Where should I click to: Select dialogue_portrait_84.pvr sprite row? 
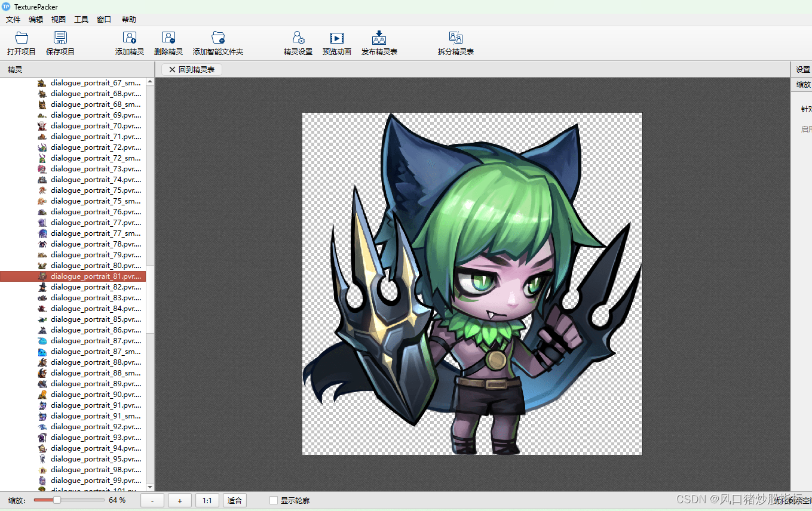click(73, 309)
